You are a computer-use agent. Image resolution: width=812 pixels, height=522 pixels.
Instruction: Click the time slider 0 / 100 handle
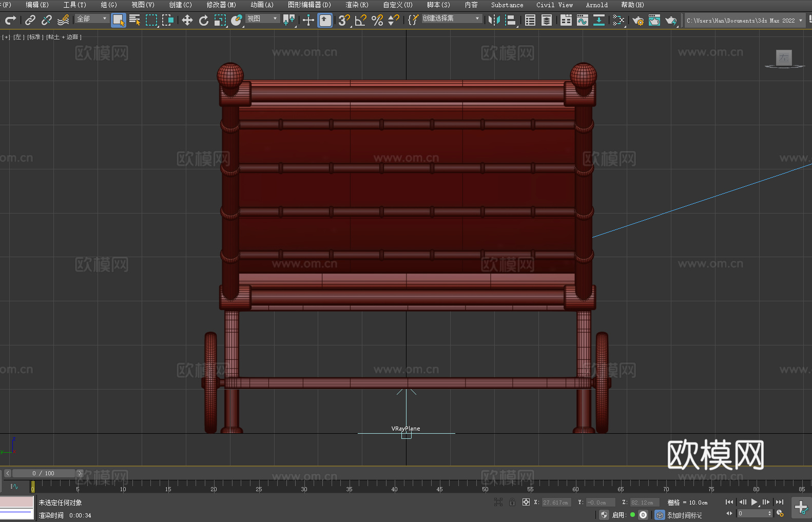pyautogui.click(x=44, y=473)
